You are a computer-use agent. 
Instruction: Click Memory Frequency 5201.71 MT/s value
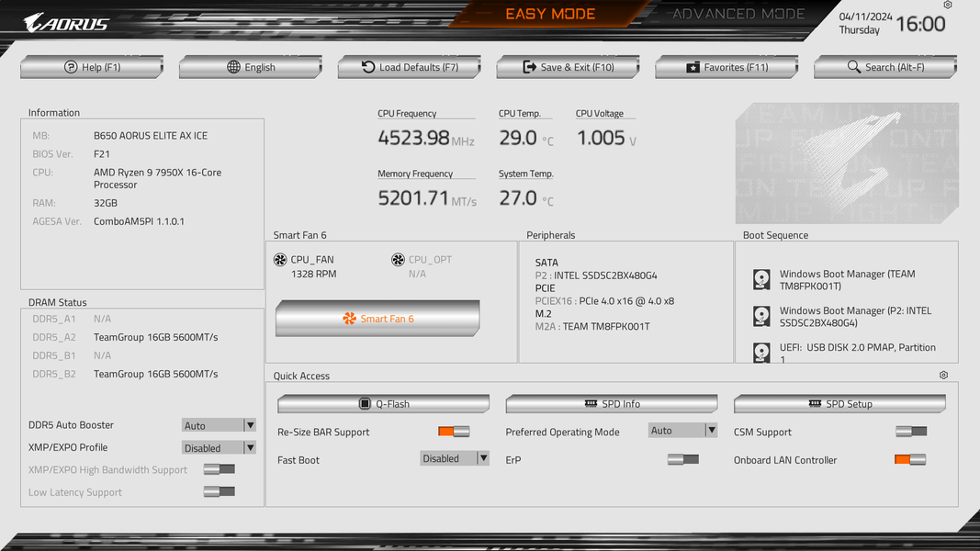pos(427,198)
